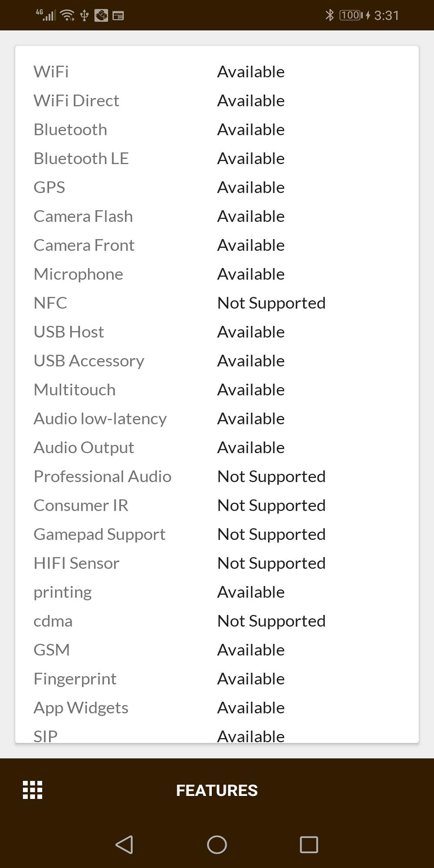Tap the Gamepad Support label
The image size is (434, 868).
click(x=99, y=535)
